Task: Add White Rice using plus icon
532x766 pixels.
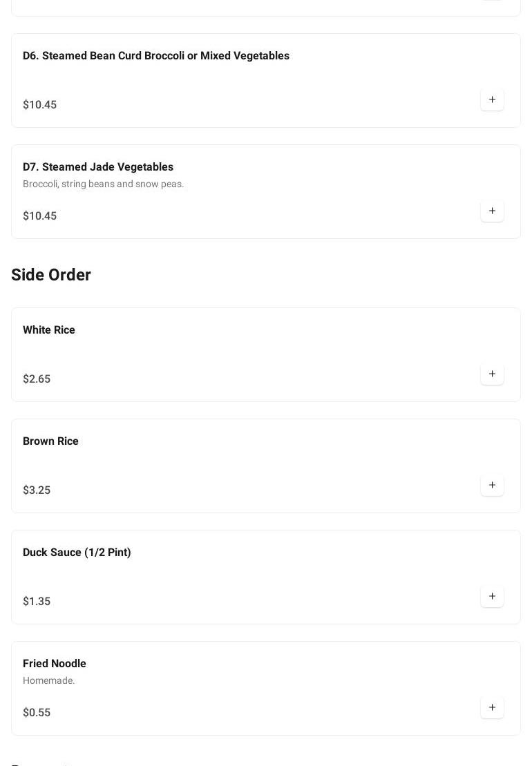Action: [492, 374]
